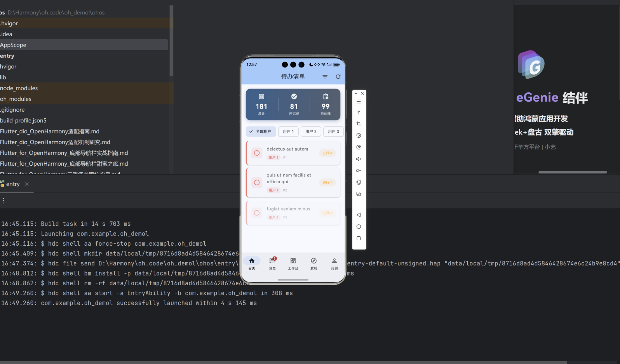Open the 'quis ut nam facilis et officia qui' card
620x364 pixels.
293,182
